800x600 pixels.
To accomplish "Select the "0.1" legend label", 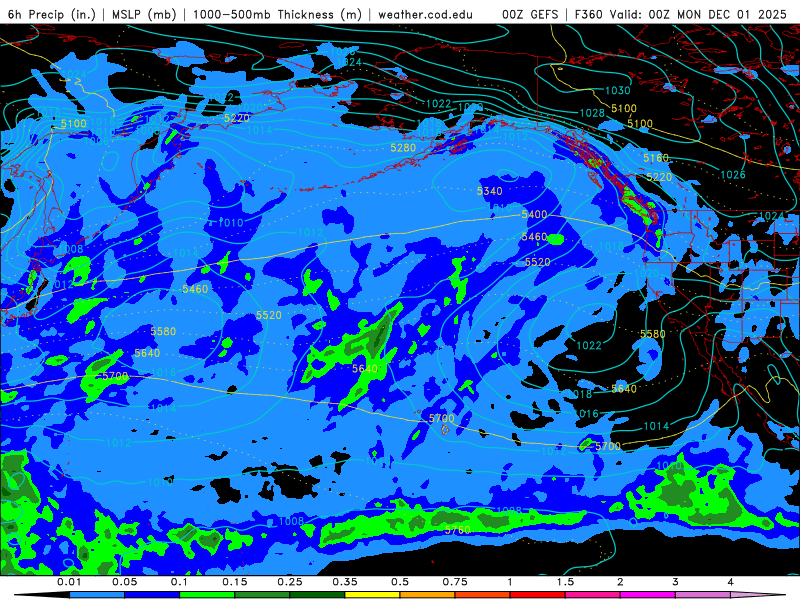I will [x=180, y=582].
